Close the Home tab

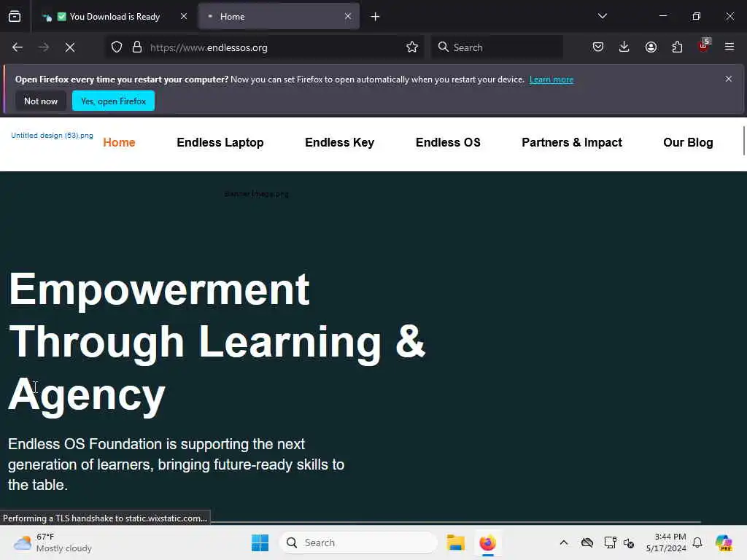point(348,16)
